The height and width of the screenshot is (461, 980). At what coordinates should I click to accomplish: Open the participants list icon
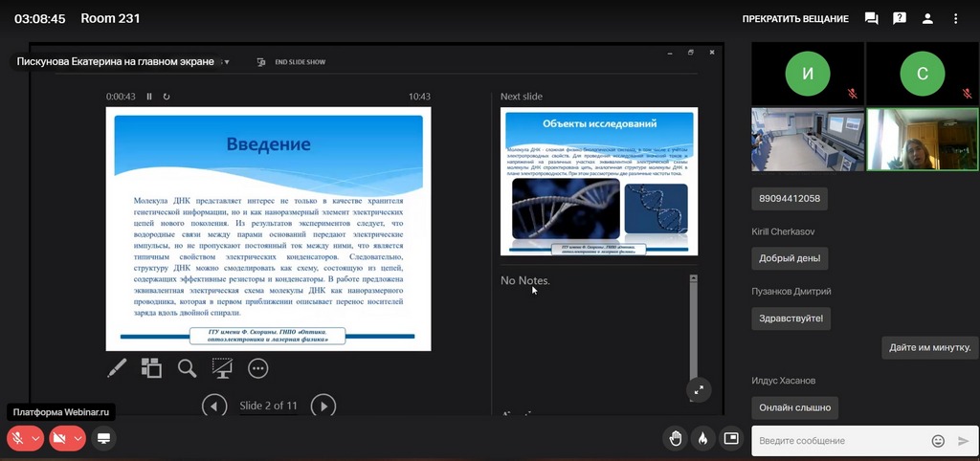(x=927, y=18)
